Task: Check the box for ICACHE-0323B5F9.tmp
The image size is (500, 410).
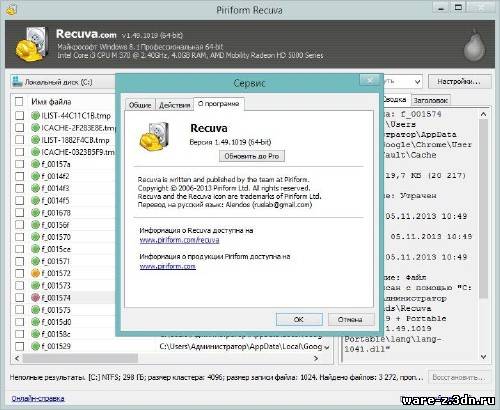Action: click(x=19, y=152)
